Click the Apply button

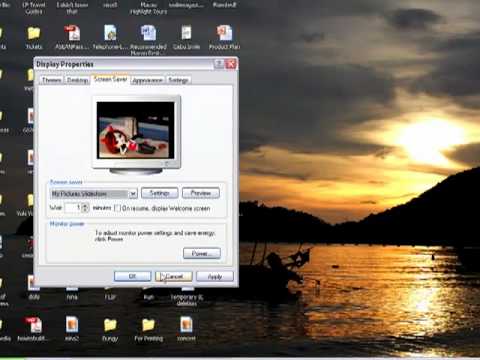point(215,276)
